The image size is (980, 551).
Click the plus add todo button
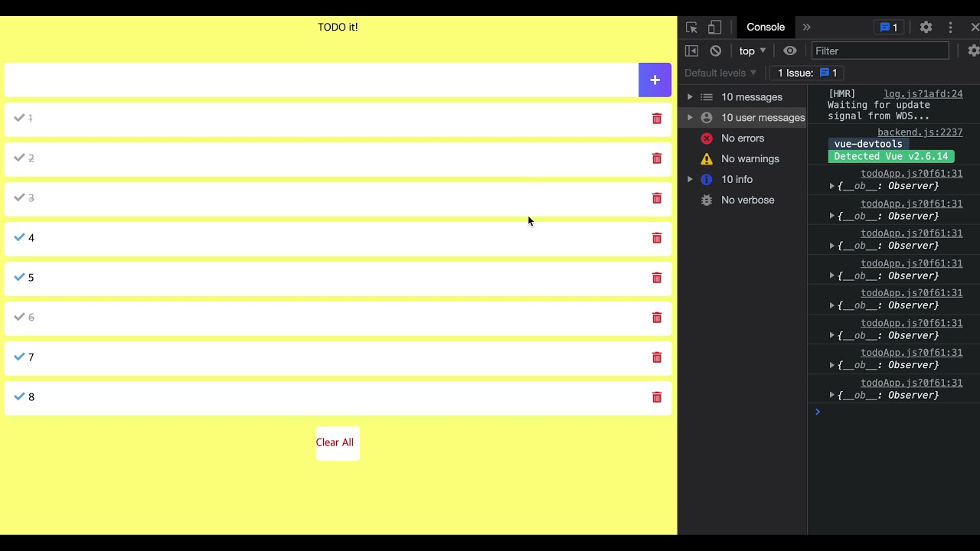click(655, 80)
